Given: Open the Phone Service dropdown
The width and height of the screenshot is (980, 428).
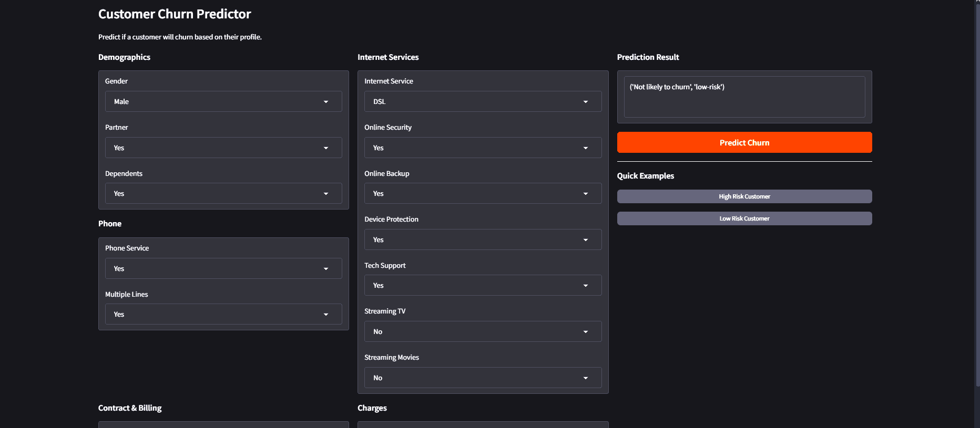Looking at the screenshot, I should point(223,268).
